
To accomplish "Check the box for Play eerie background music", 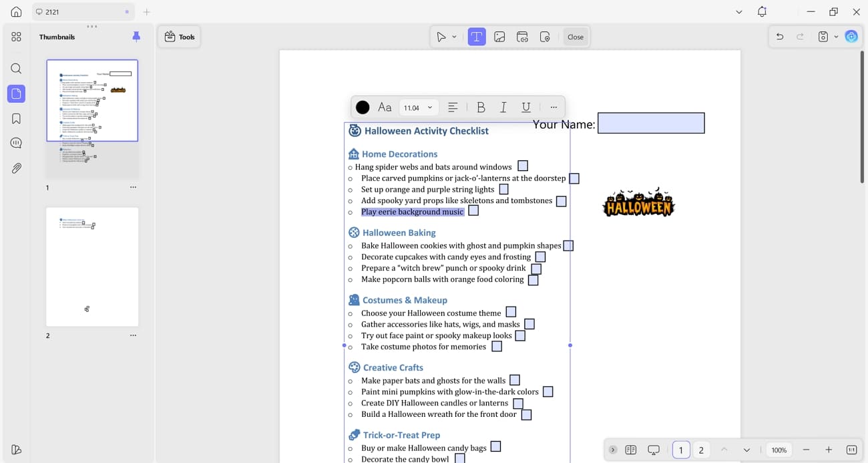I will point(473,210).
